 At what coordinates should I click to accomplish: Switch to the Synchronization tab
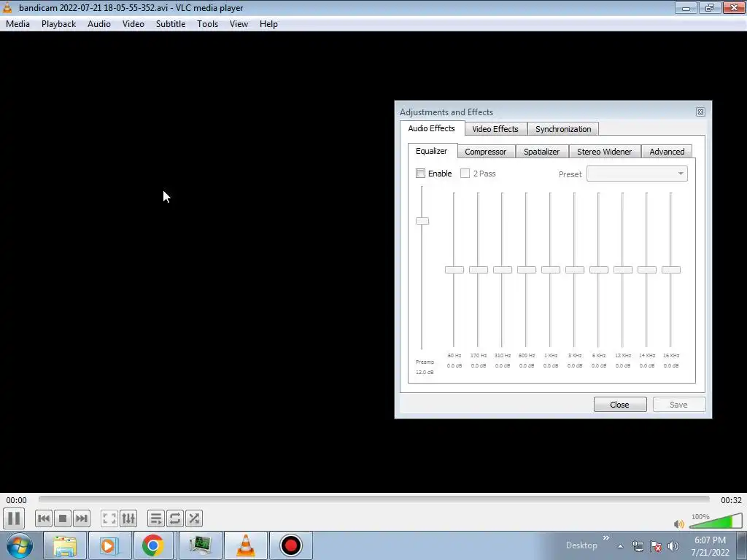click(x=563, y=129)
